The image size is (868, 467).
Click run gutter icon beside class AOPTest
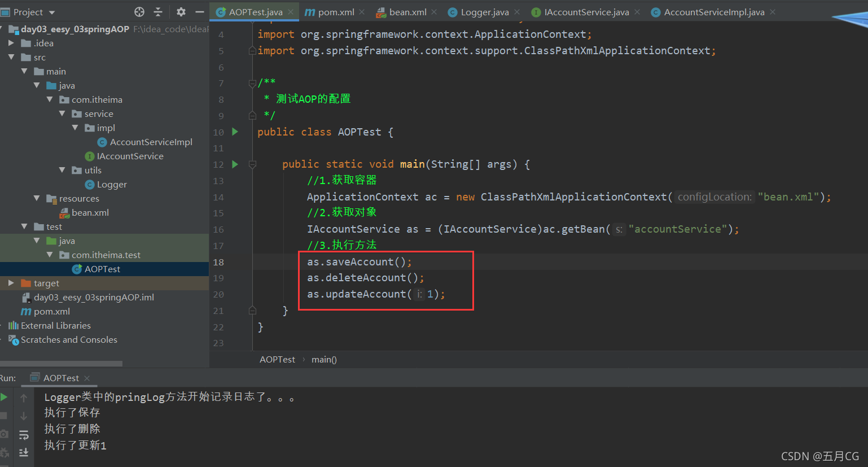tap(235, 132)
